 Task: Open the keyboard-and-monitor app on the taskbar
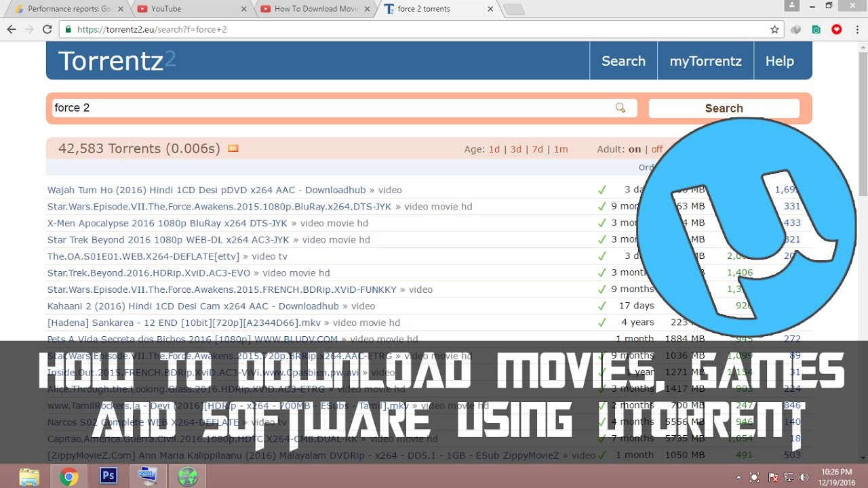148,476
